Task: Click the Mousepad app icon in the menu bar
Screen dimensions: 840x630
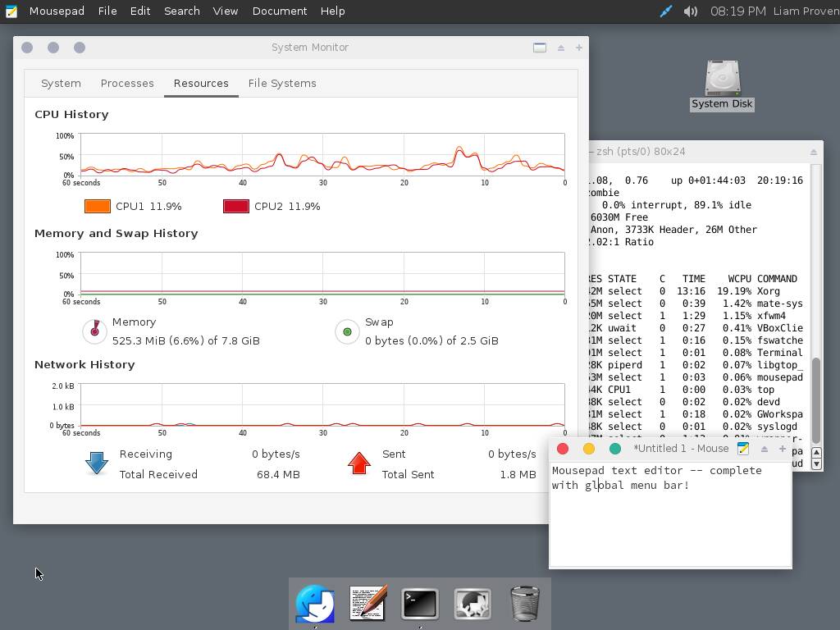Action: pos(11,11)
